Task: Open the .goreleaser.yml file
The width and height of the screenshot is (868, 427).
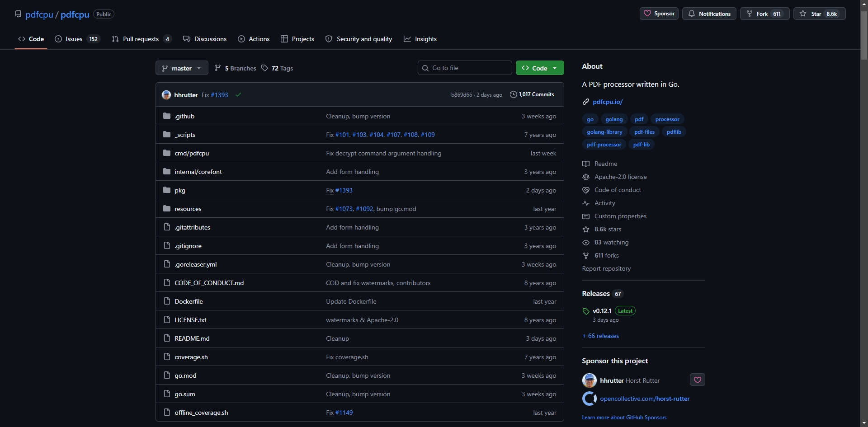Action: coord(196,264)
